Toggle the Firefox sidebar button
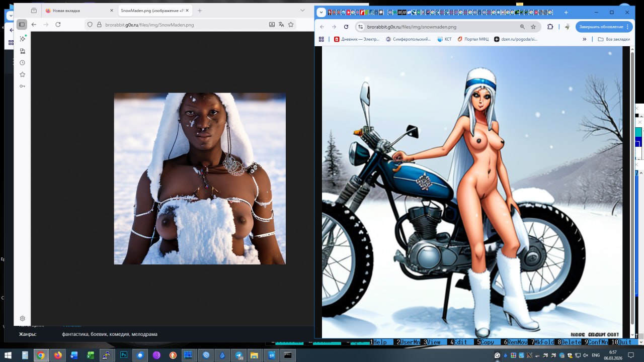Image resolution: width=644 pixels, height=362 pixels. [x=22, y=25]
